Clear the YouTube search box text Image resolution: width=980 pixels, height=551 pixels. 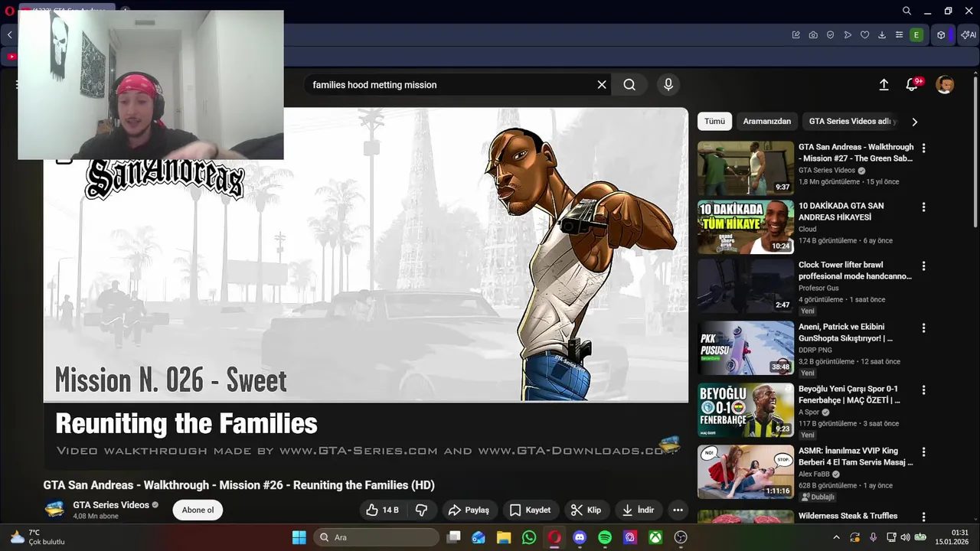602,85
